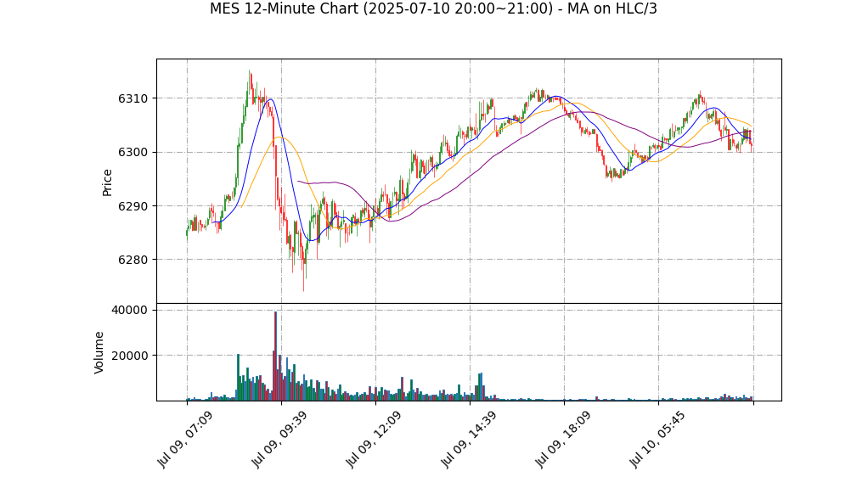Image resolution: width=868 pixels, height=488 pixels.
Task: Click the 'Jul 10, 05:45' time label
Action: point(656,440)
